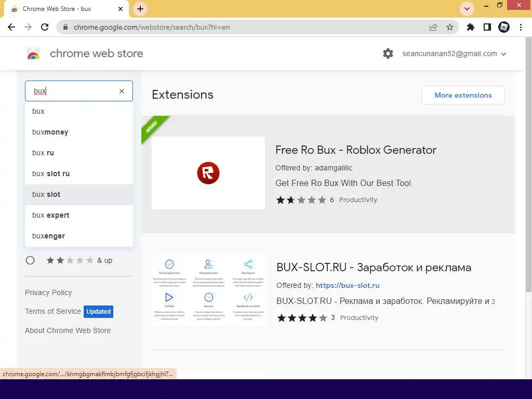
Task: Open the Roblox Generator red logo thumbnail
Action: (x=208, y=173)
